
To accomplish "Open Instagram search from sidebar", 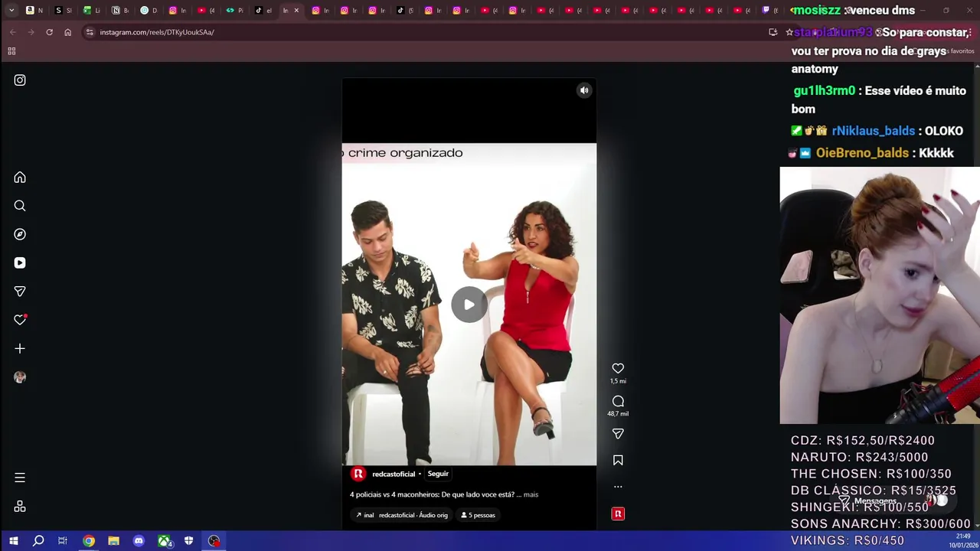I will [20, 206].
